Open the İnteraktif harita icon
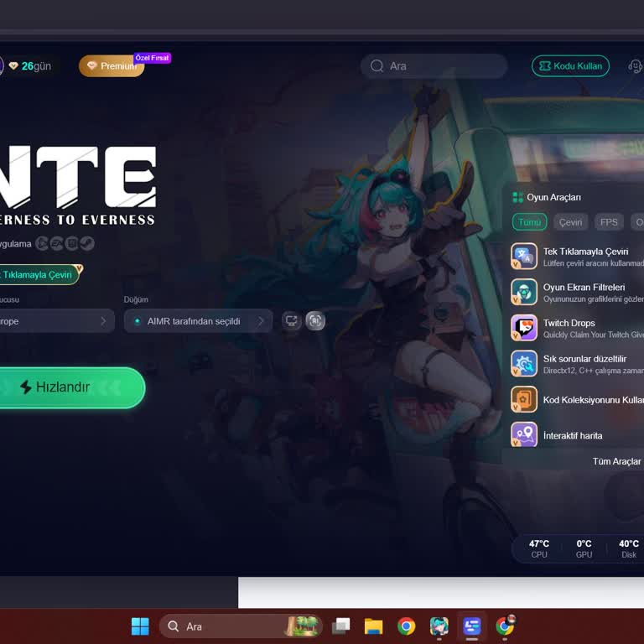644x644 pixels. 523,434
